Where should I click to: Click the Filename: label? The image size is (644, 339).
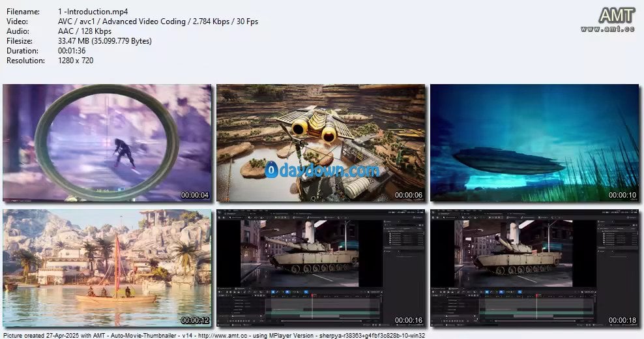23,12
